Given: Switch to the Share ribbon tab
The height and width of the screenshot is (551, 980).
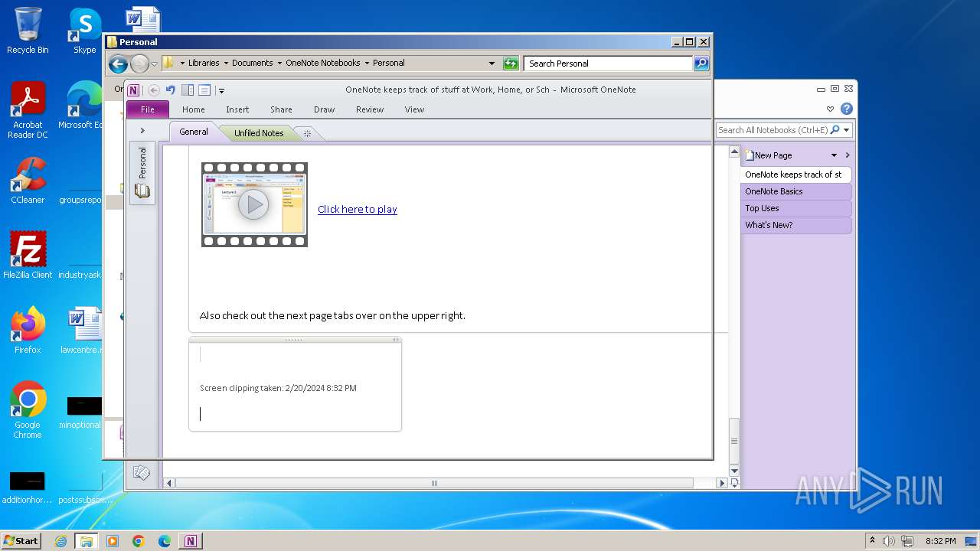Looking at the screenshot, I should click(281, 109).
